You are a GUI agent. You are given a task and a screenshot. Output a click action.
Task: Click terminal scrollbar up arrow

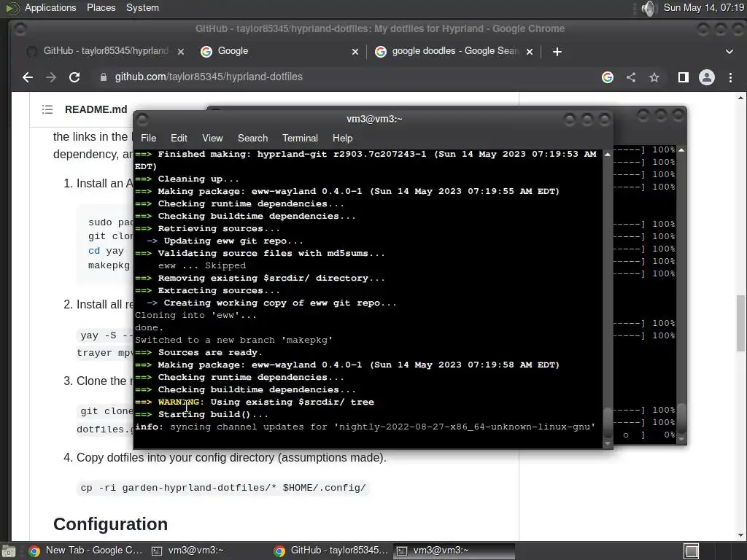point(608,155)
